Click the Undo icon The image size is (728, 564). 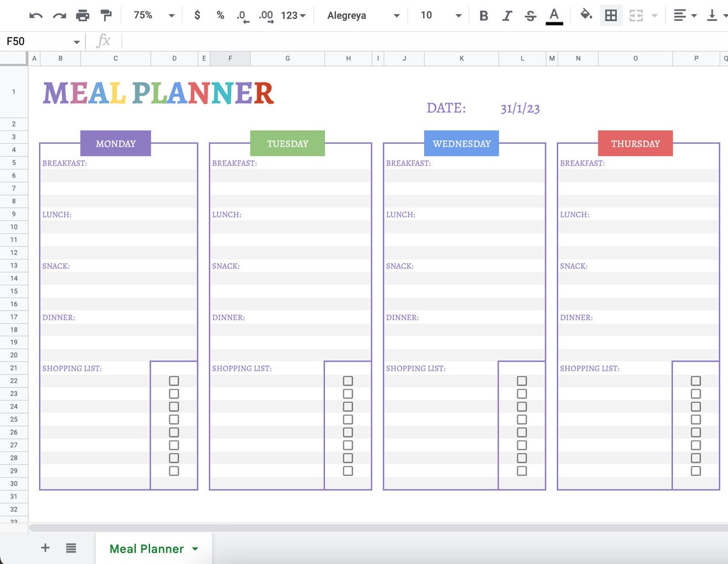36,15
